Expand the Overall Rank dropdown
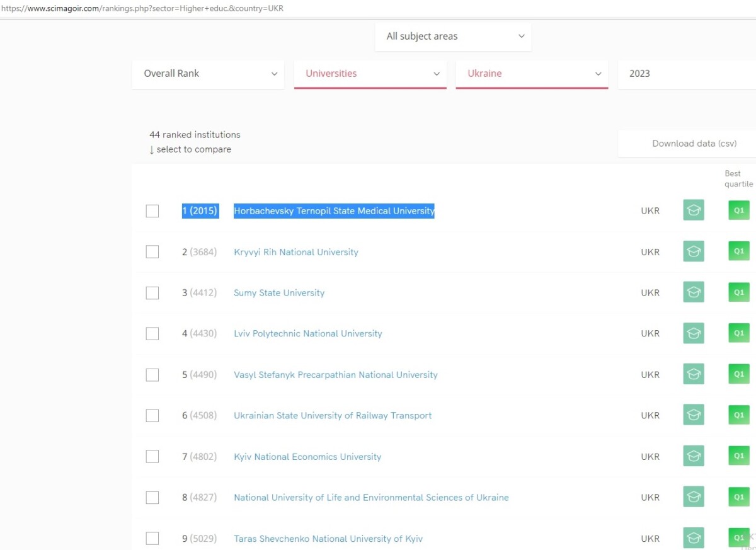The image size is (756, 550). (x=209, y=74)
